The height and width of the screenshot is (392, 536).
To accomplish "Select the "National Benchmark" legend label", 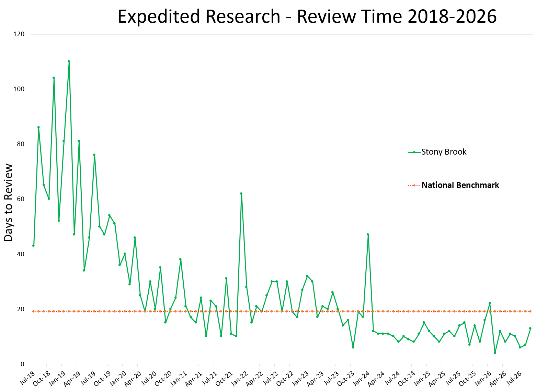I will coord(460,185).
